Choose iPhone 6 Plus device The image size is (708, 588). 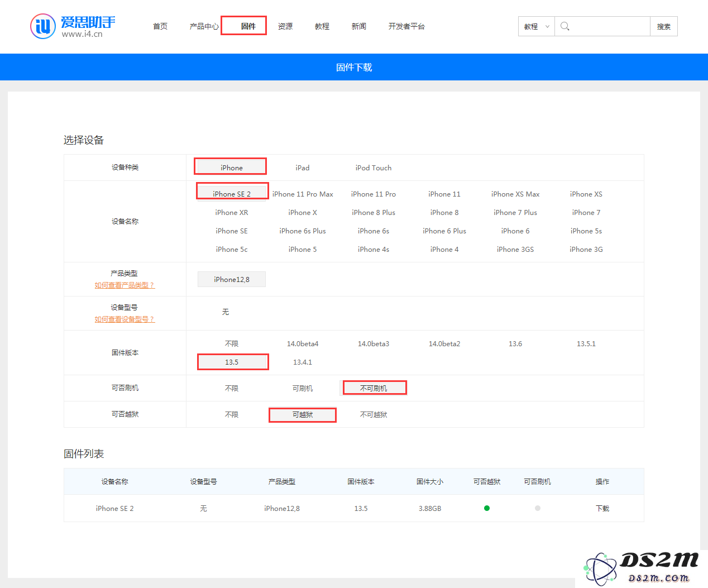tap(444, 231)
